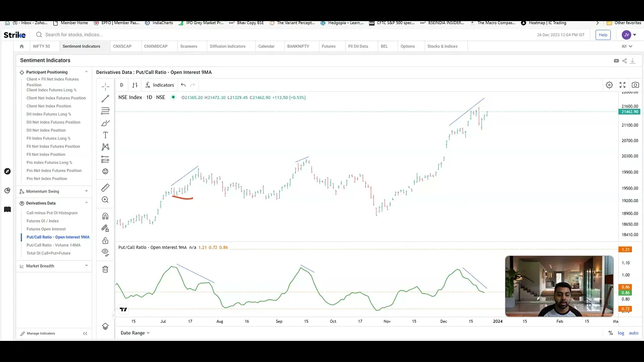Viewport: 644px width, 362px height.
Task: Select Total OI Call+Put+Future
Action: 48,253
